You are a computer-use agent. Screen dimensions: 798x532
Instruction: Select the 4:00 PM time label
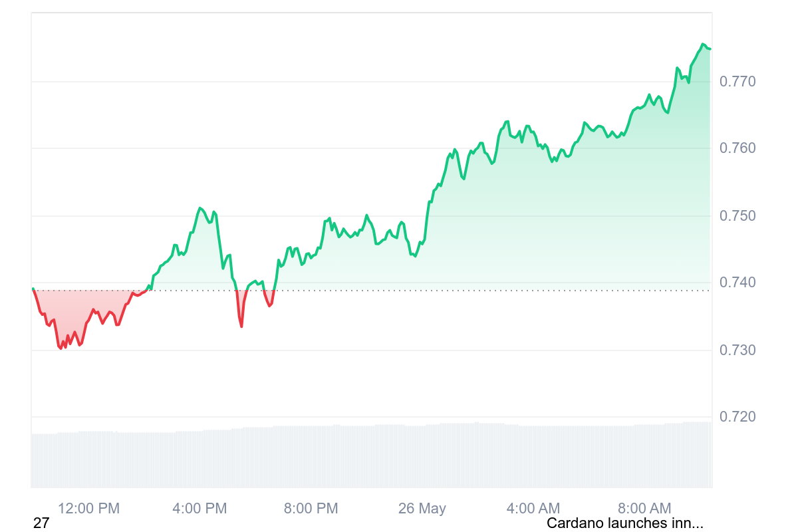click(199, 509)
